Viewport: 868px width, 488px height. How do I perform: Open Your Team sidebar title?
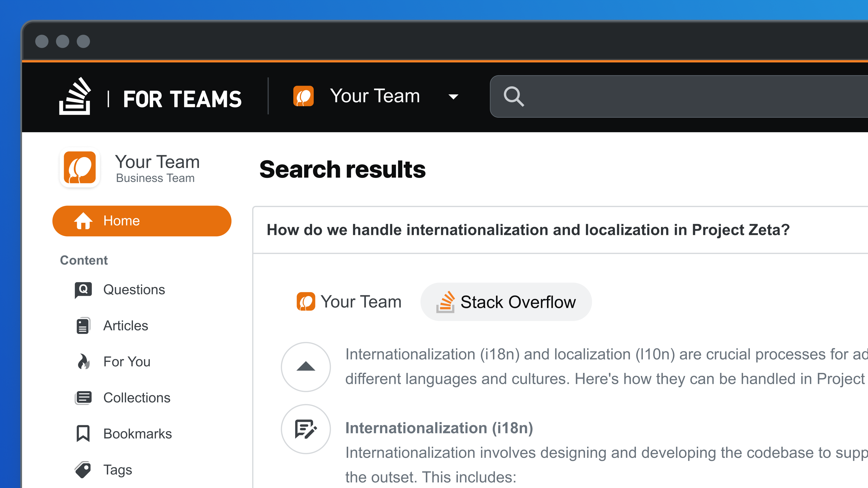157,161
